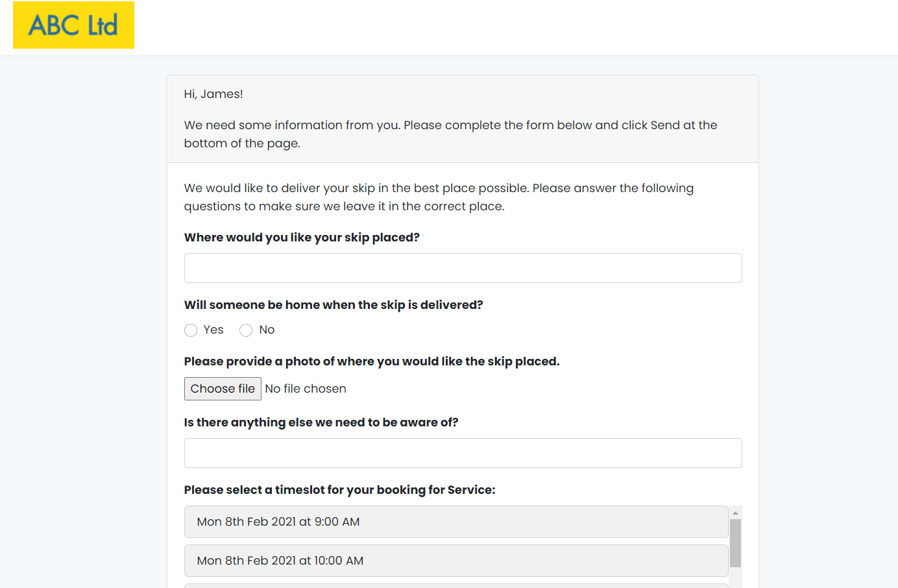
Task: Click 'Will someone be home' question label
Action: point(334,305)
